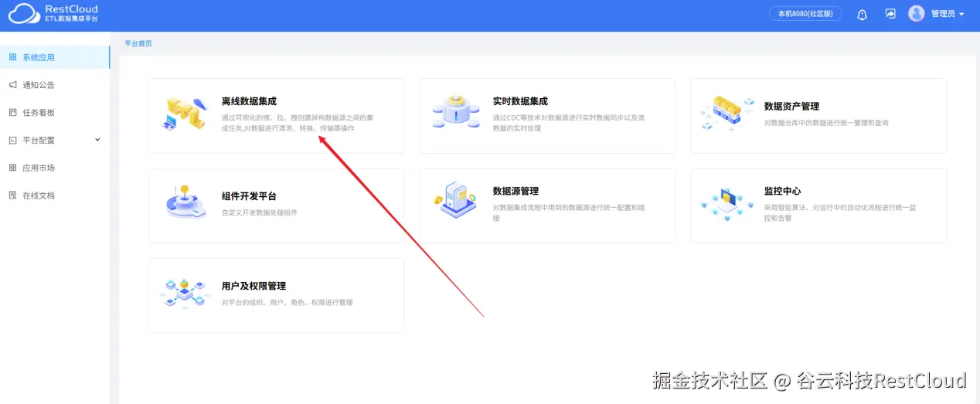This screenshot has width=980, height=404.
Task: Click the 用户及权限管理 description text
Action: coord(287,302)
